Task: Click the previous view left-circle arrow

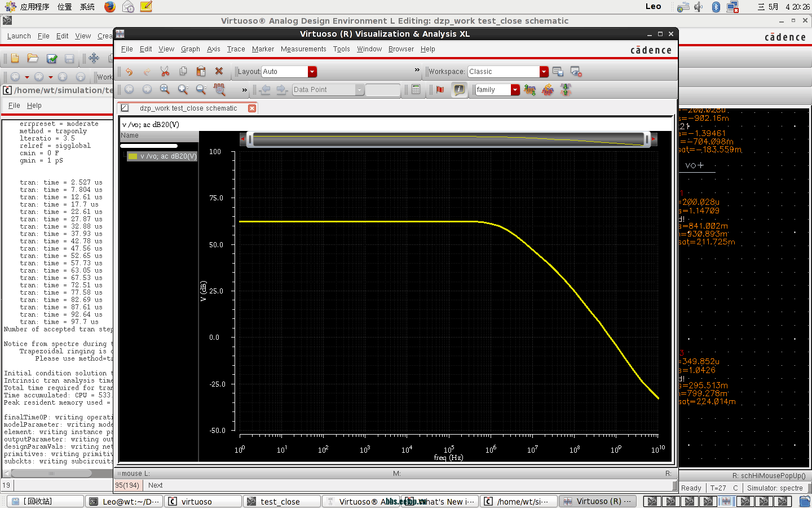Action: click(129, 90)
